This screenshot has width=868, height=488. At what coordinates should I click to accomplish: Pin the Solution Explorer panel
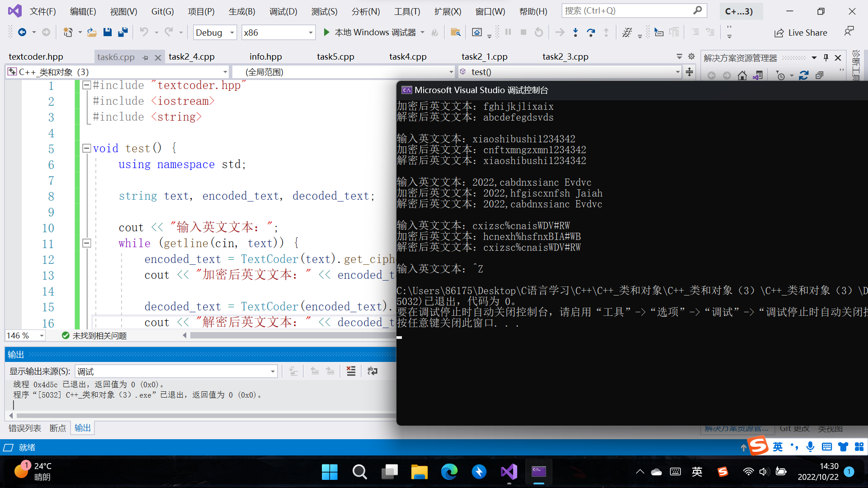tap(826, 57)
